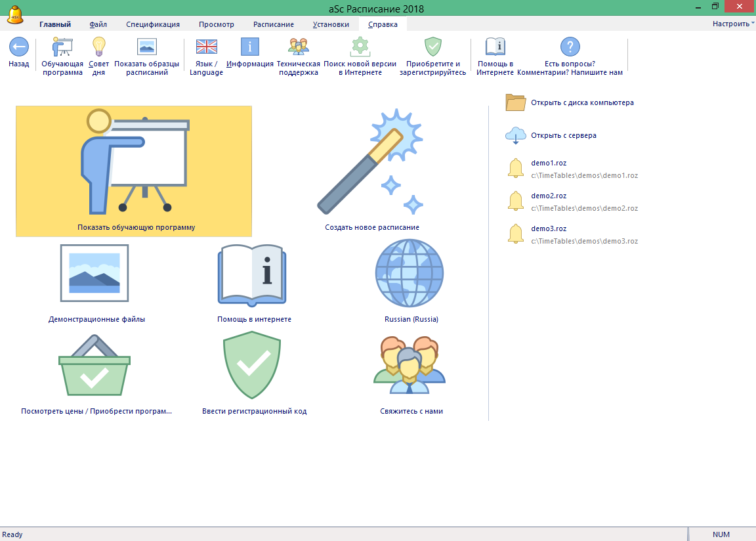756x541 pixels.
Task: Open recent file demo2.roz
Action: [x=549, y=196]
